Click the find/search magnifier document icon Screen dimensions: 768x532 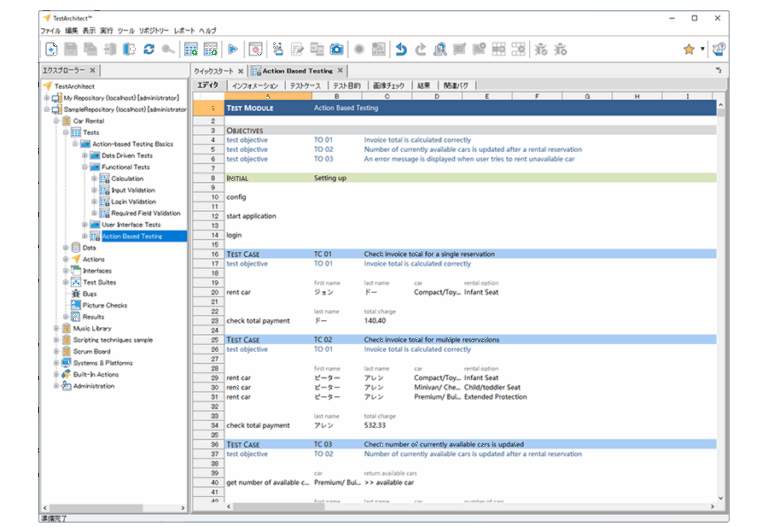[x=440, y=49]
